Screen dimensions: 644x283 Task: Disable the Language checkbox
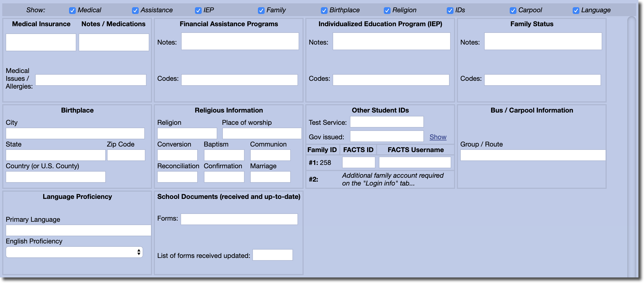pyautogui.click(x=576, y=11)
